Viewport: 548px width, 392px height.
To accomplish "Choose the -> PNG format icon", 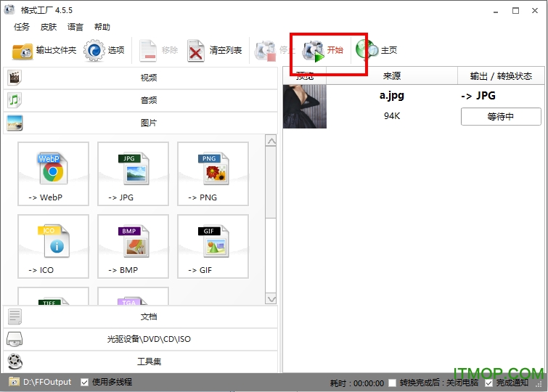I will click(213, 171).
